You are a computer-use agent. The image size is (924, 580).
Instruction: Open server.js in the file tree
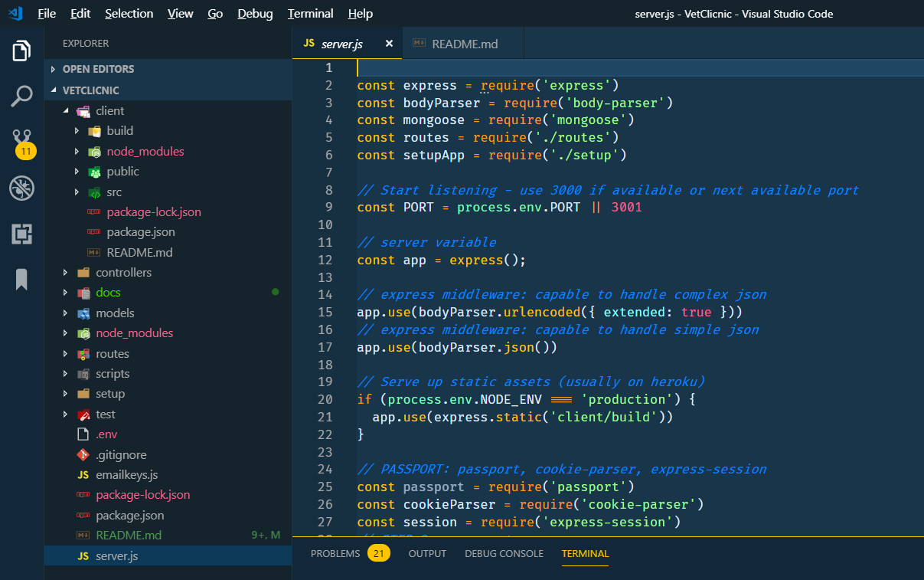tap(168, 556)
